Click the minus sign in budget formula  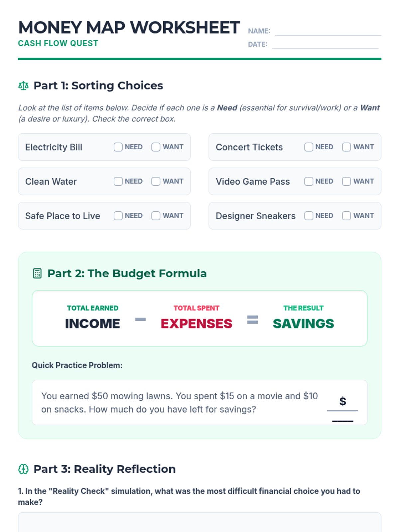click(140, 320)
